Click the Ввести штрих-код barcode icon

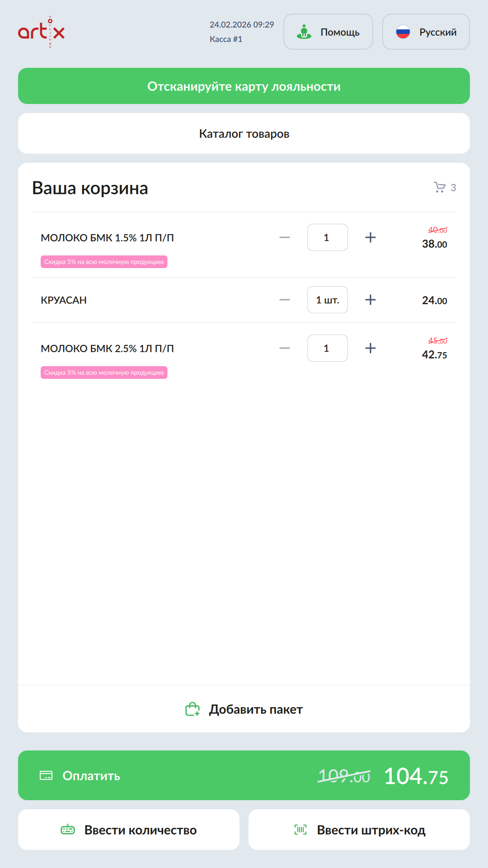[x=300, y=830]
